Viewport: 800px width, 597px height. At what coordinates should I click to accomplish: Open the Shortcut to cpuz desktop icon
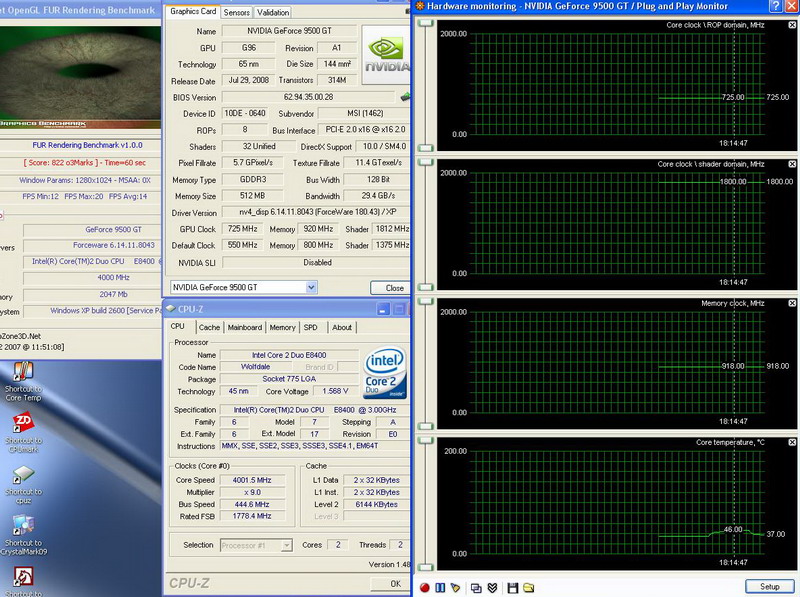tap(23, 484)
